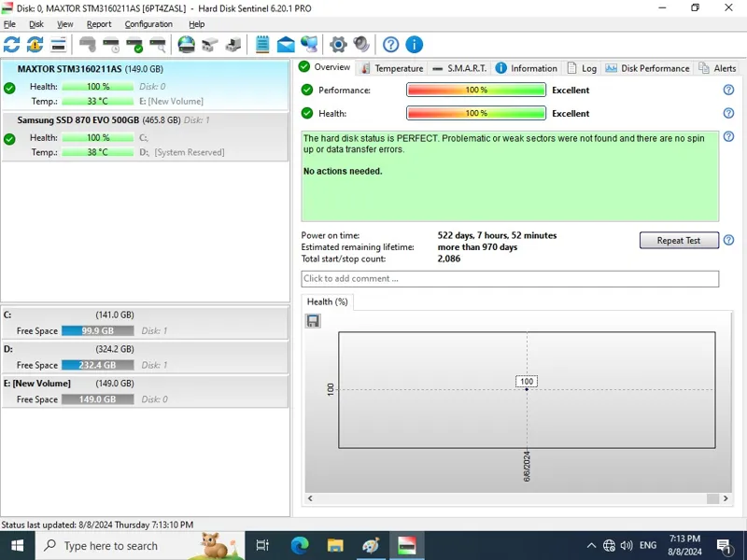Screen dimensions: 747x560
Task: Switch to the Alerts tab
Action: 717,68
